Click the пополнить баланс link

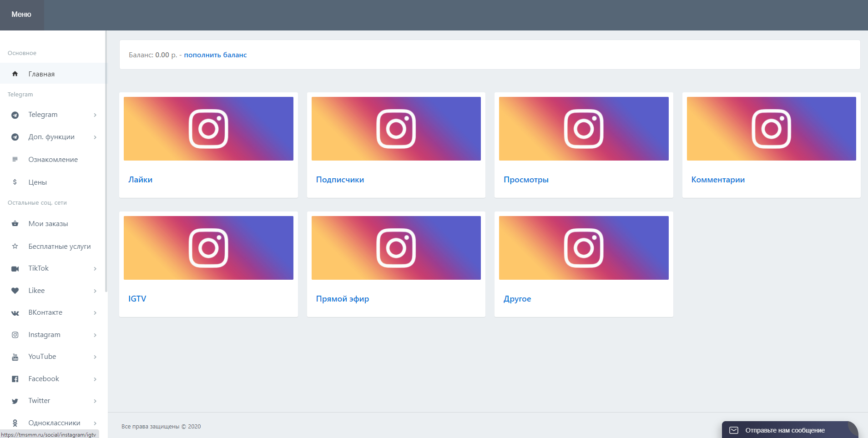coord(215,55)
